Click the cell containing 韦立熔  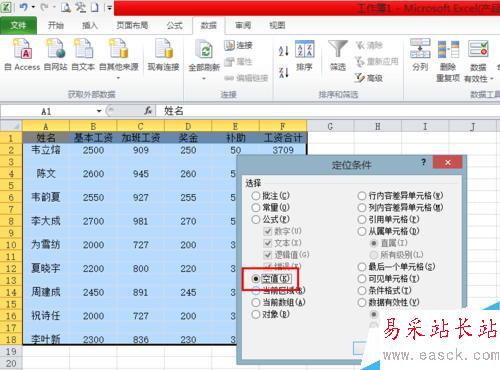(x=46, y=150)
